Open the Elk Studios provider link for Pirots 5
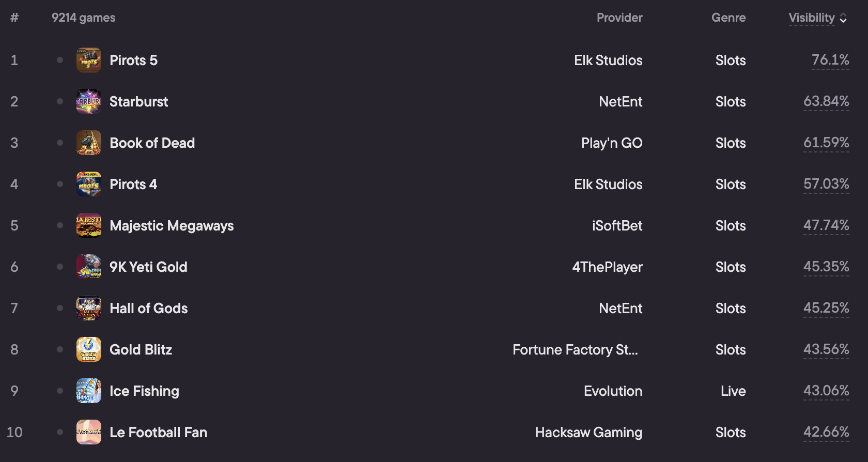 (x=608, y=60)
